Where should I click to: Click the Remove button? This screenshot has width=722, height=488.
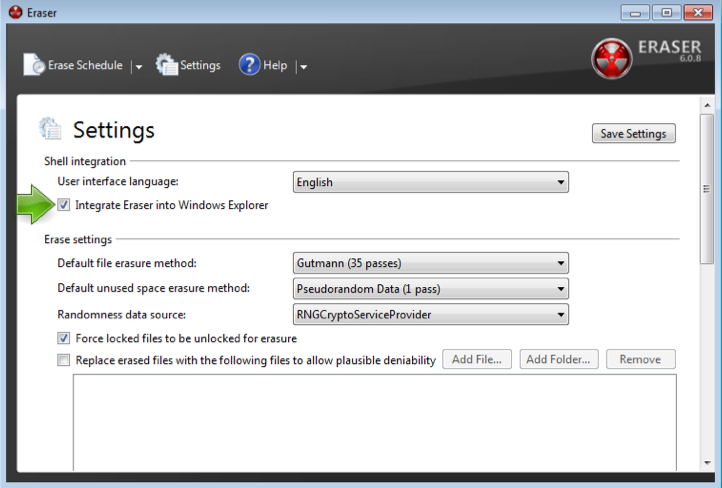tap(640, 359)
